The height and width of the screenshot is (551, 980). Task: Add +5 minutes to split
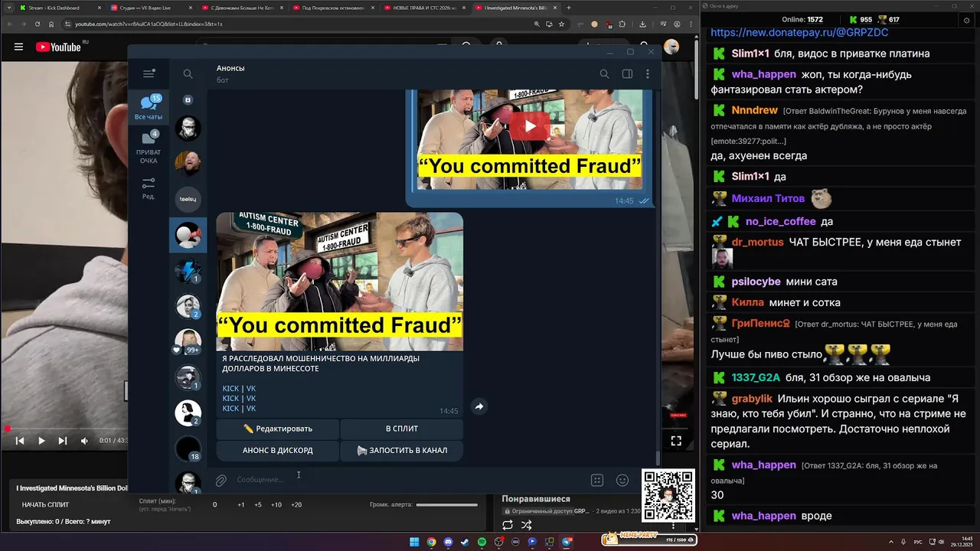coord(258,504)
